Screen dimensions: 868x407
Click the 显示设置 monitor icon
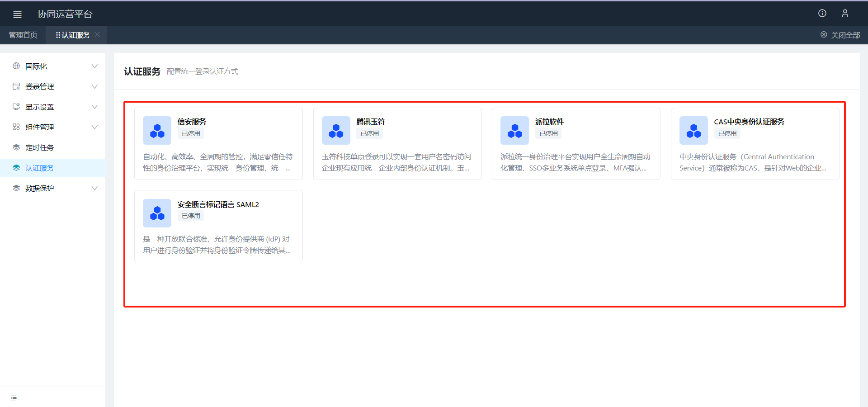(16, 107)
